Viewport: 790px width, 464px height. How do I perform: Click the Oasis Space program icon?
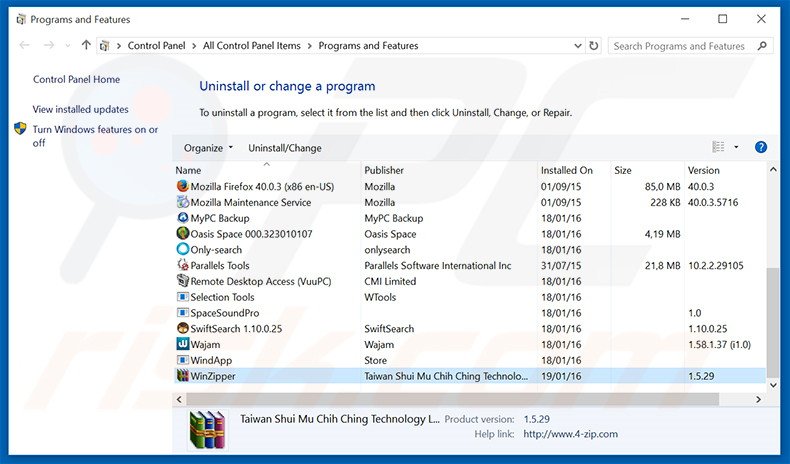(182, 233)
